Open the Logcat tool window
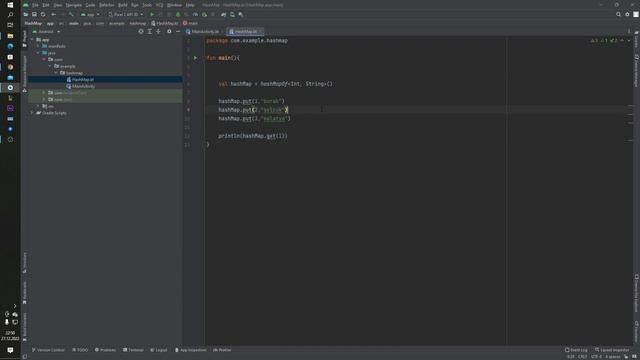The image size is (640, 360). coord(159,350)
